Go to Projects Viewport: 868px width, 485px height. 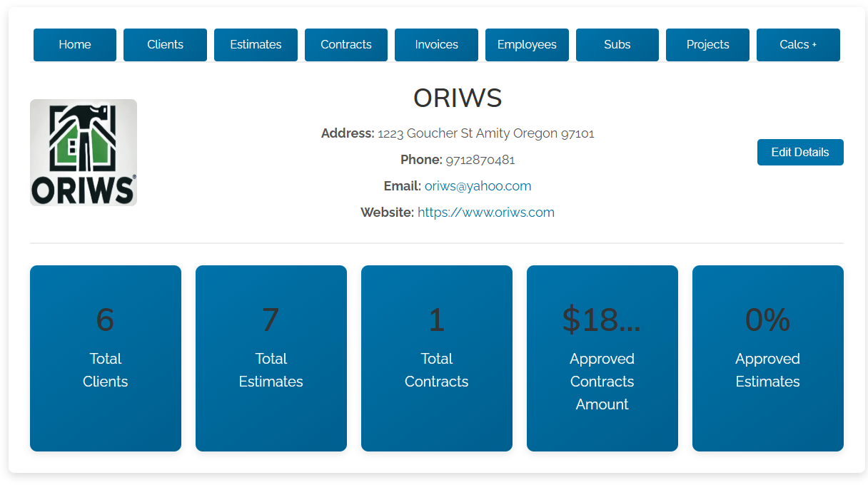[707, 45]
